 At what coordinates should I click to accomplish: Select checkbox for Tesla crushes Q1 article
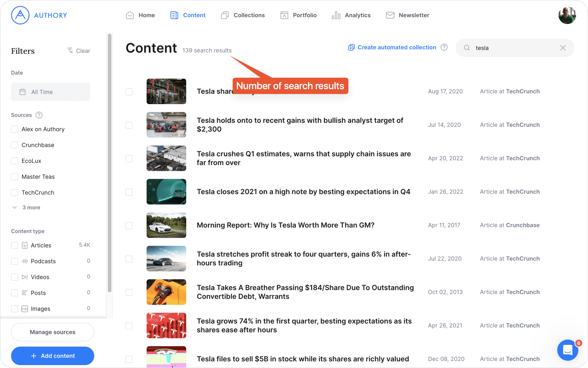pyautogui.click(x=129, y=159)
